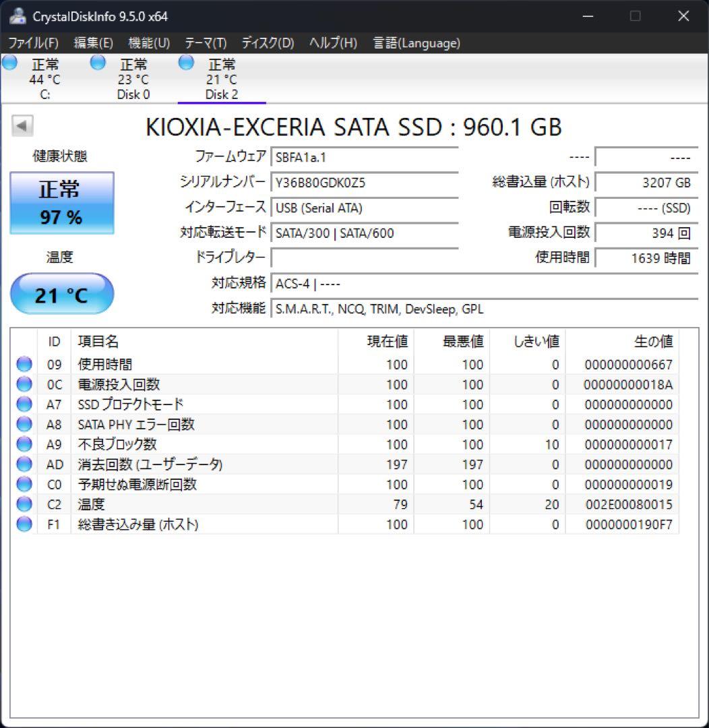Click the blue status orb for Disk 2
This screenshot has height=728, width=709.
(x=186, y=62)
